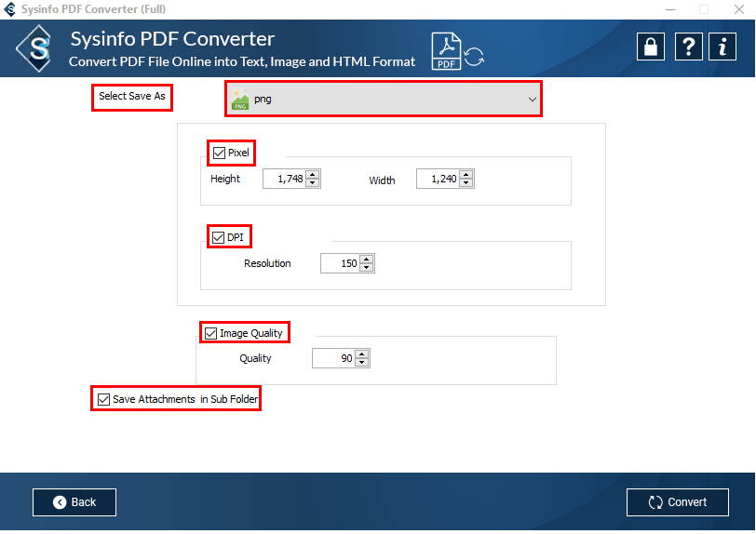Increase Height with up arrow
756x534 pixels.
point(313,175)
